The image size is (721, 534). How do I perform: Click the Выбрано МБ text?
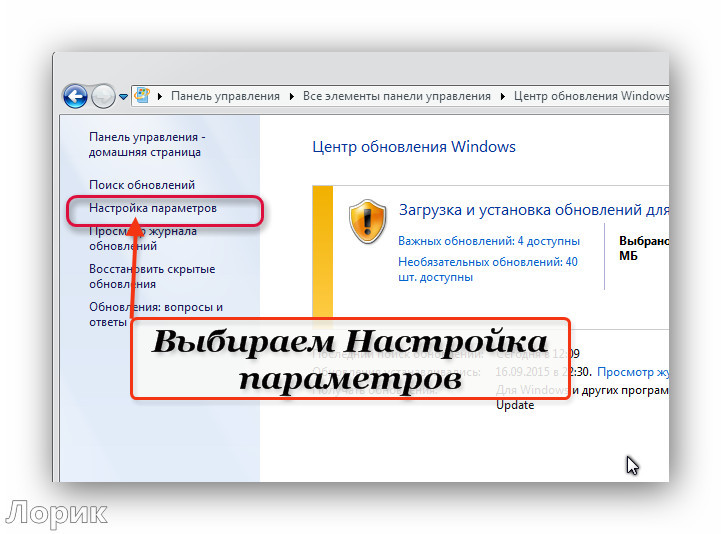tap(644, 248)
